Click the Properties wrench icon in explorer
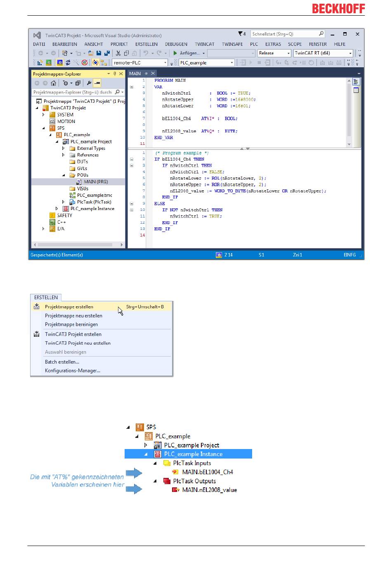 click(x=89, y=83)
